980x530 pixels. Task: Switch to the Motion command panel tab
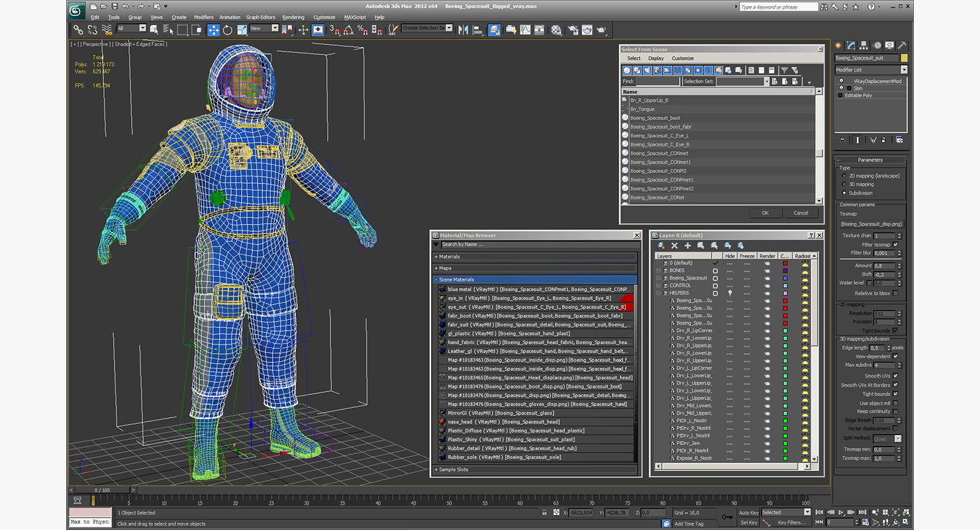pos(877,45)
